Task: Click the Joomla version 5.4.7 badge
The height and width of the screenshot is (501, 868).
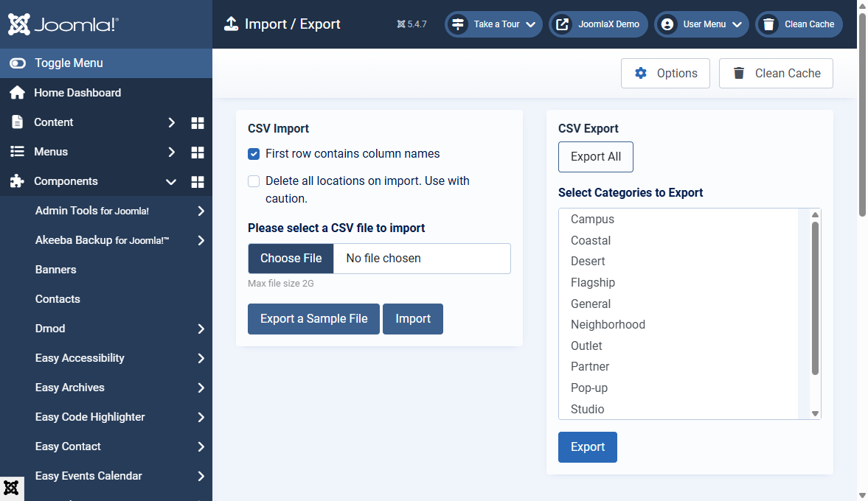Action: tap(412, 24)
